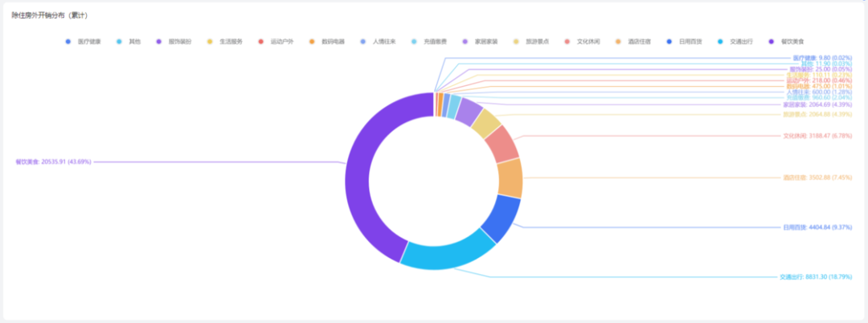Toggle the 旅游景点 legend entry
The height and width of the screenshot is (323, 868).
point(530,42)
